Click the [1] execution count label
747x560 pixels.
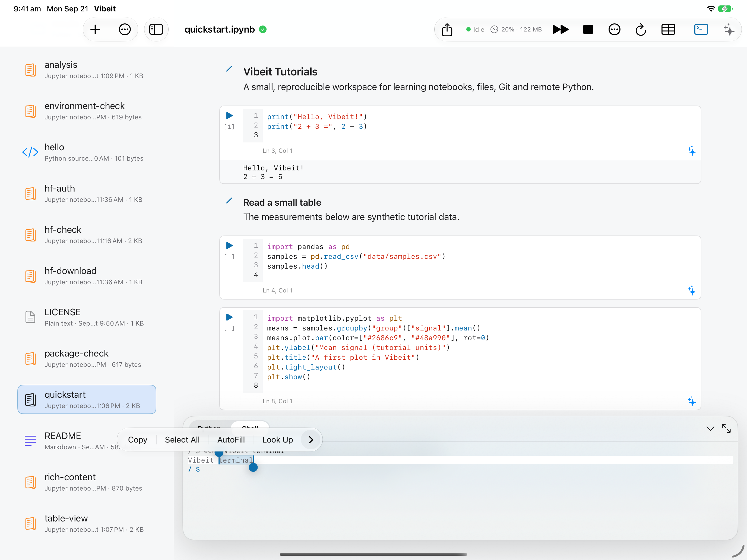229,127
